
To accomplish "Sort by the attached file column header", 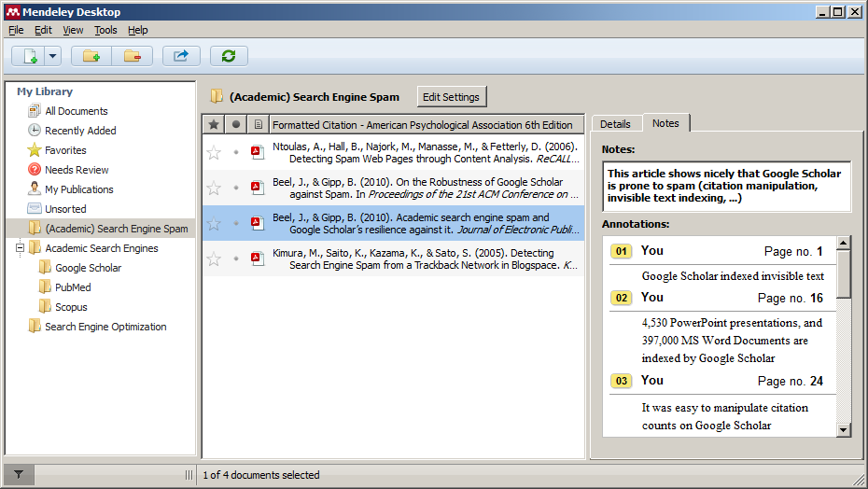I will coord(258,125).
